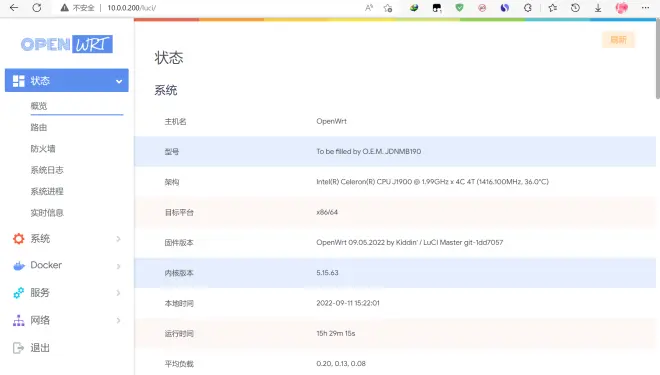The width and height of the screenshot is (660, 375).
Task: Click the not-secure warning triangle icon
Action: click(64, 8)
